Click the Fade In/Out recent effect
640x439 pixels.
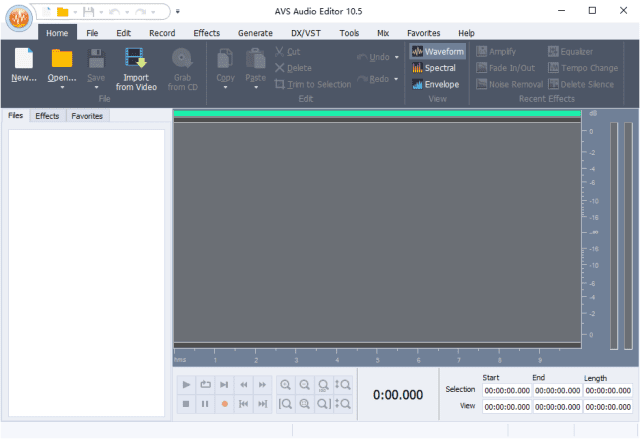(x=506, y=68)
